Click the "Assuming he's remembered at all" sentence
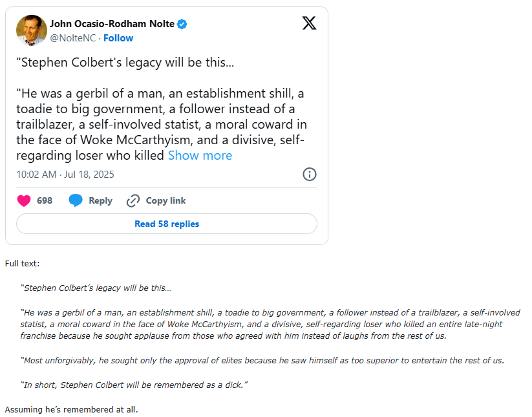The width and height of the screenshot is (532, 417). point(72,409)
